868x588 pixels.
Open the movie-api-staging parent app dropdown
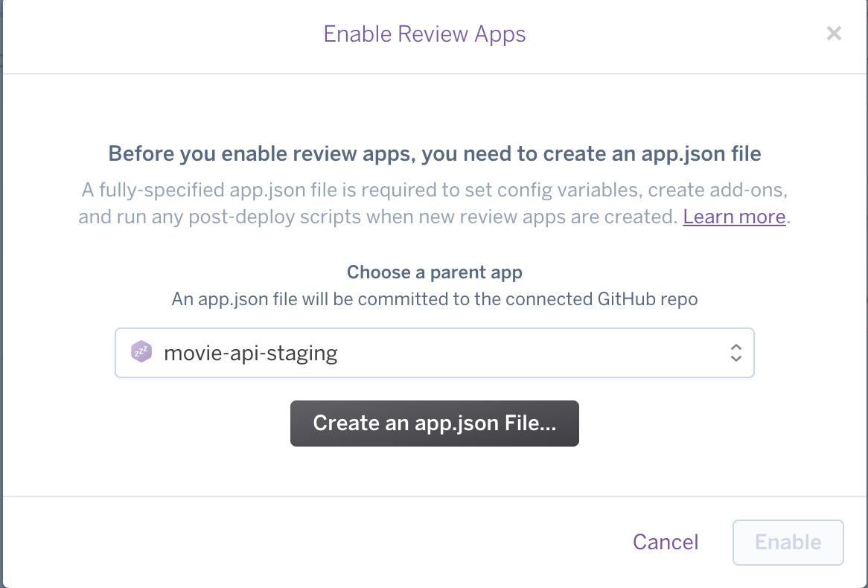click(434, 353)
